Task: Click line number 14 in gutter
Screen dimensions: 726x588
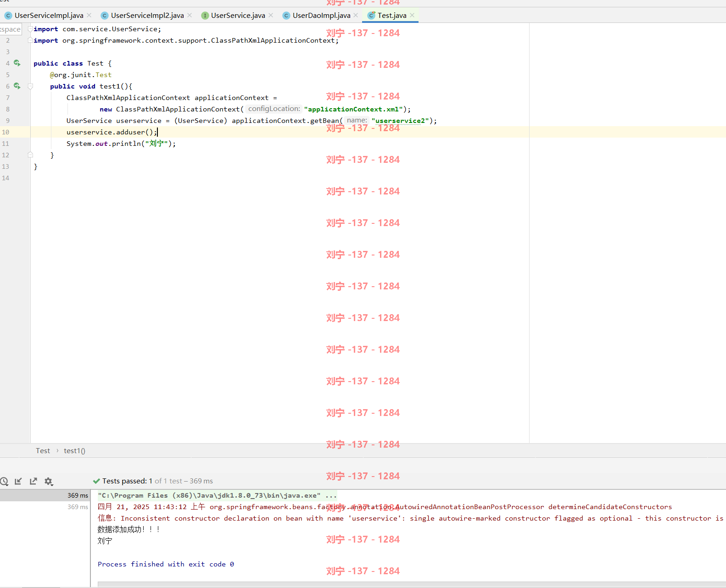Action: [x=6, y=178]
